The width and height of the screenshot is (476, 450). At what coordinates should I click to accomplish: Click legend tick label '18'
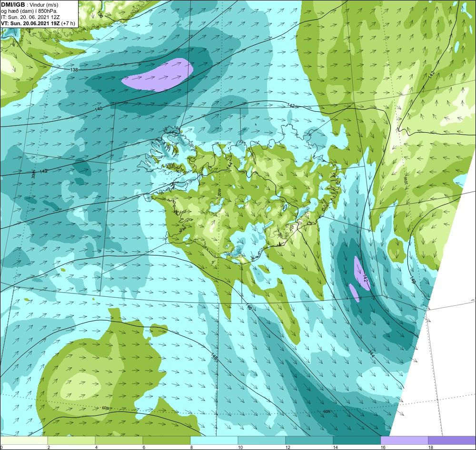click(x=430, y=447)
